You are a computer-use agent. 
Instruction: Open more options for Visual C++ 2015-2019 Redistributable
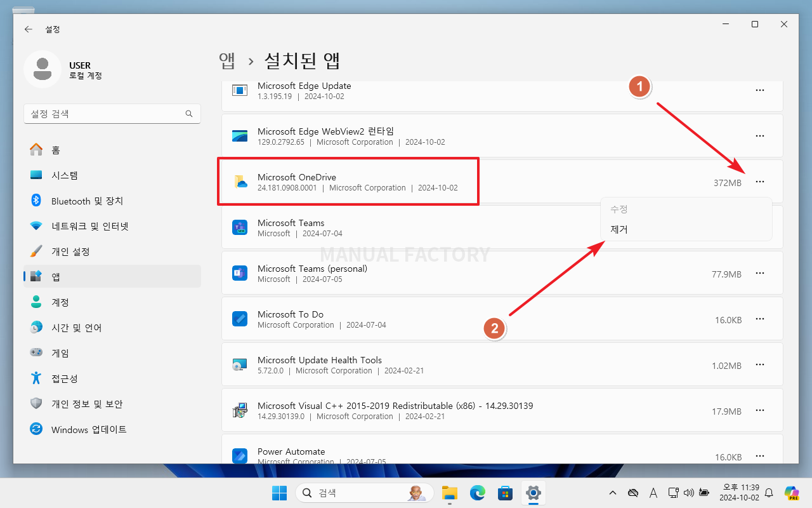(760, 411)
